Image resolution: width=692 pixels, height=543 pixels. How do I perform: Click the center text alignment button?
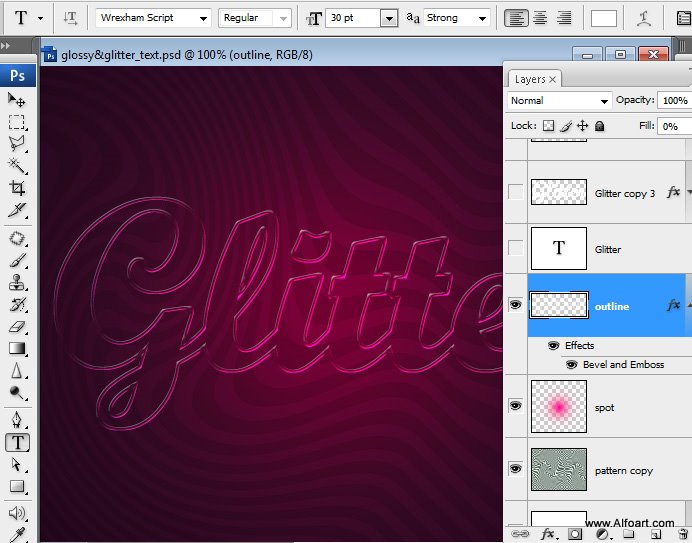pyautogui.click(x=540, y=18)
